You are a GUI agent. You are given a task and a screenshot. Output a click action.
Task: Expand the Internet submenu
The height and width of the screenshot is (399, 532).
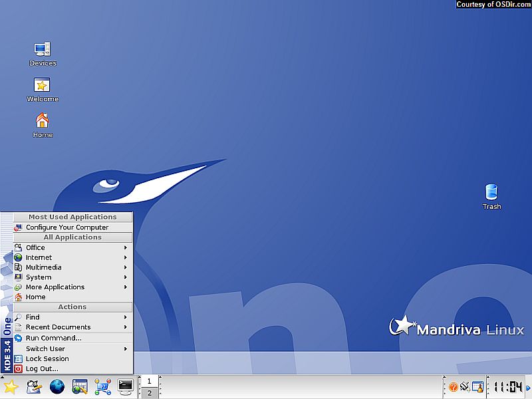pos(72,257)
